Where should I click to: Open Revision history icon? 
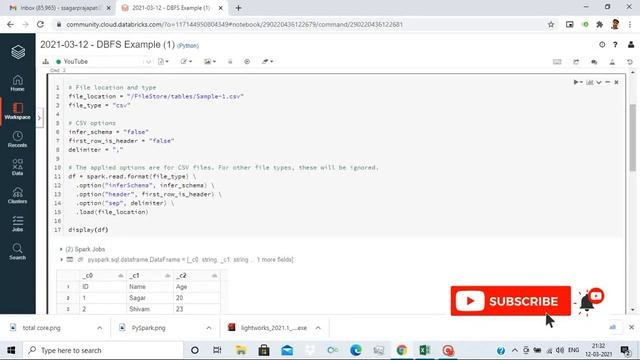630,62
